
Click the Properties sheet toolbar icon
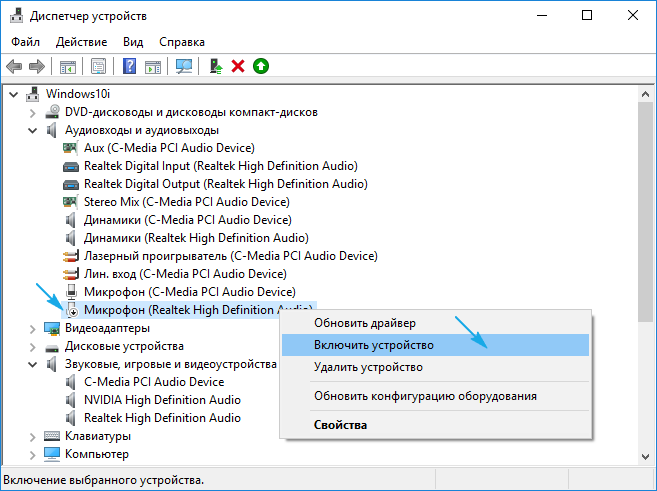[x=99, y=66]
